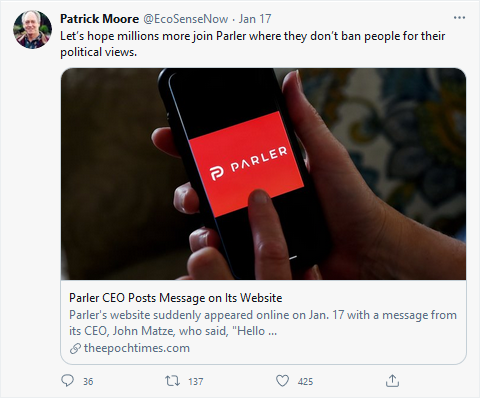481x398 pixels.
Task: Click the card description mentioning John Matze
Action: [263, 323]
